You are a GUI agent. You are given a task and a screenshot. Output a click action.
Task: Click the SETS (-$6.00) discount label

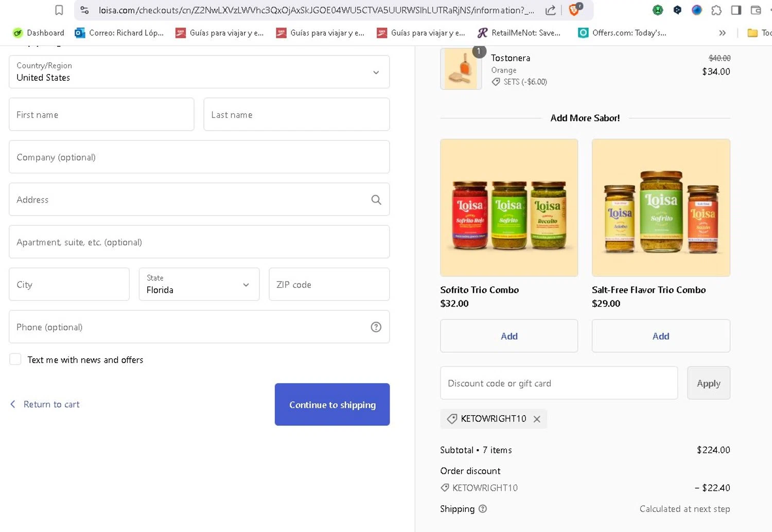(525, 82)
